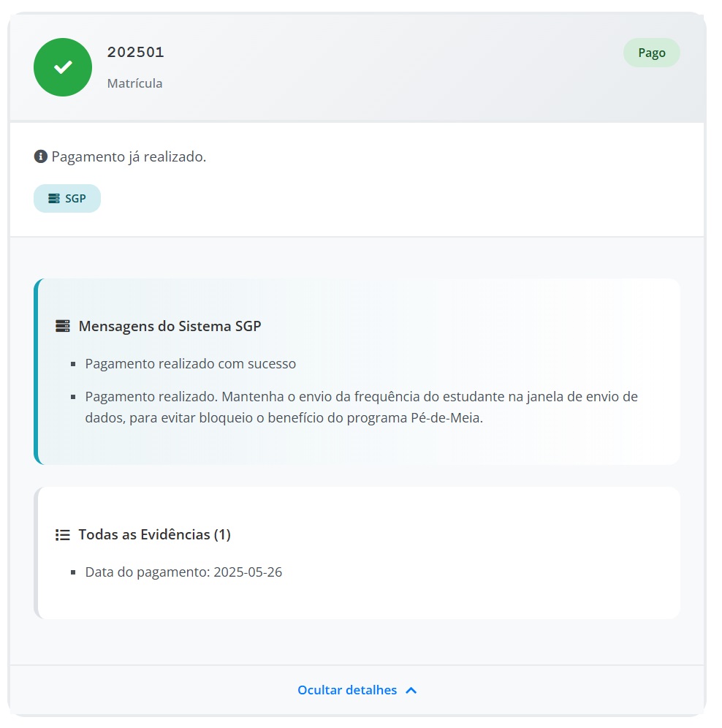722x728 pixels.
Task: Click the green checkmark status icon
Action: click(x=63, y=67)
